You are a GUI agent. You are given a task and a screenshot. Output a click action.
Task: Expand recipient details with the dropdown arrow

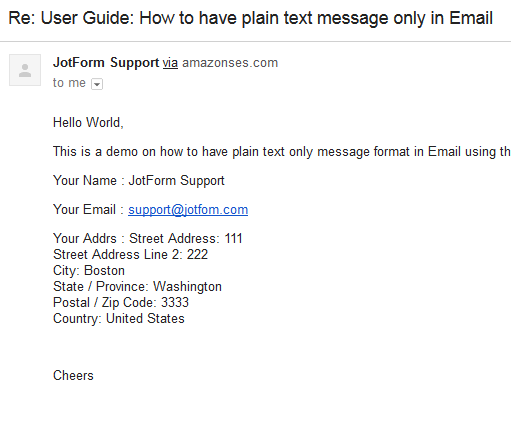[97, 84]
